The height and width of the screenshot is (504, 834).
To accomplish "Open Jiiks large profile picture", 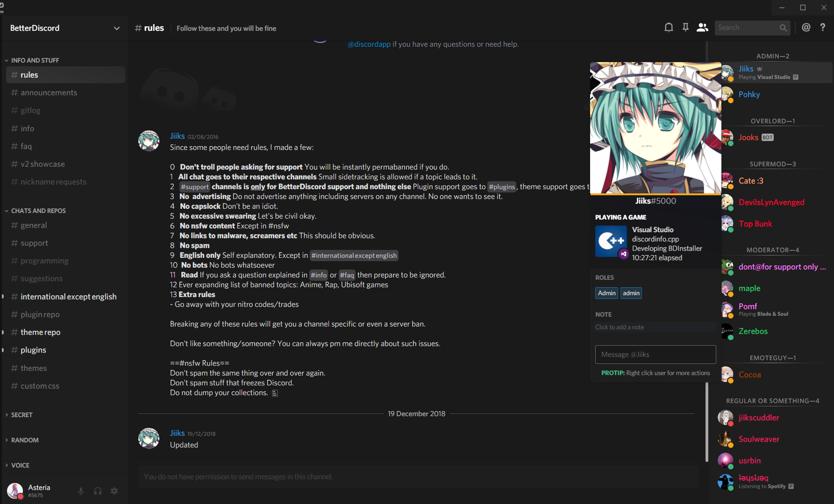I will coord(656,128).
